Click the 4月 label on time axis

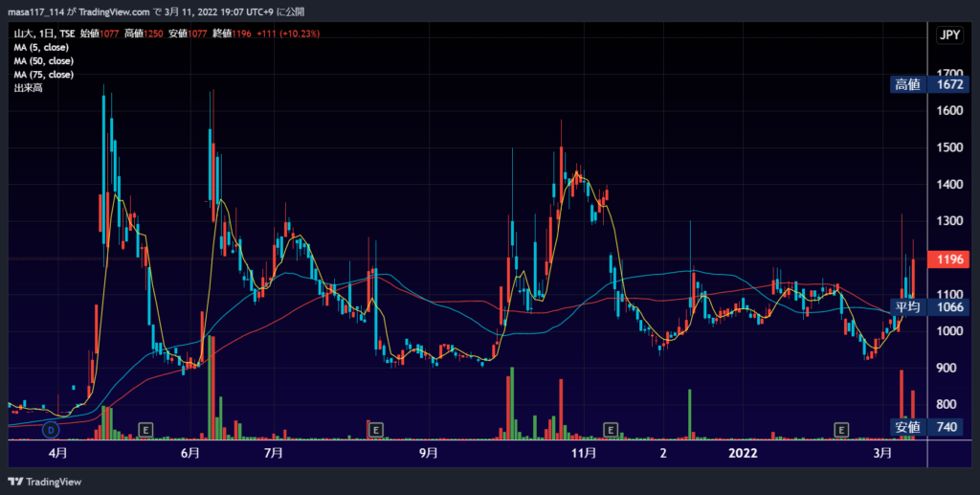[x=57, y=453]
